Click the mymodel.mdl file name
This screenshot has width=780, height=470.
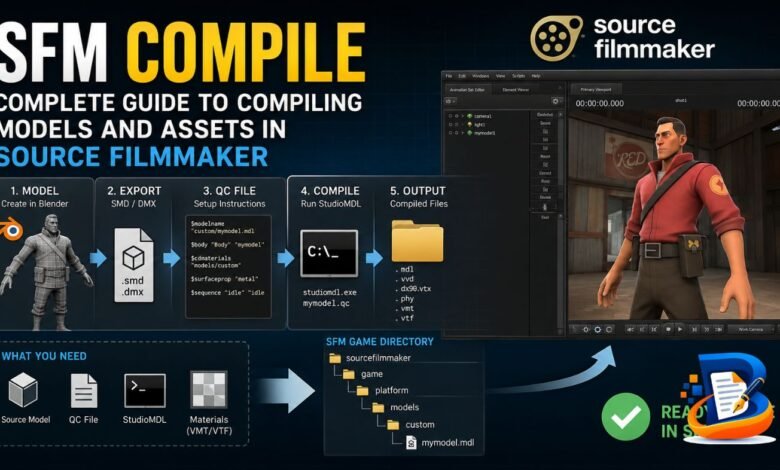click(448, 443)
